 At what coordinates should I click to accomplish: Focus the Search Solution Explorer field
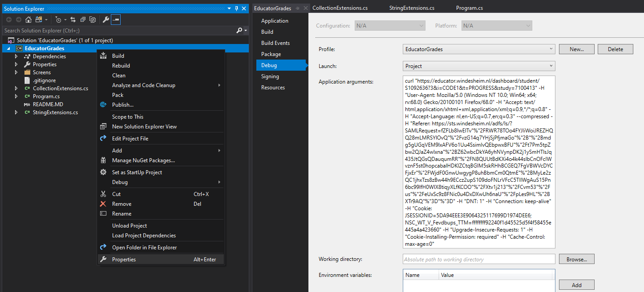[x=119, y=30]
